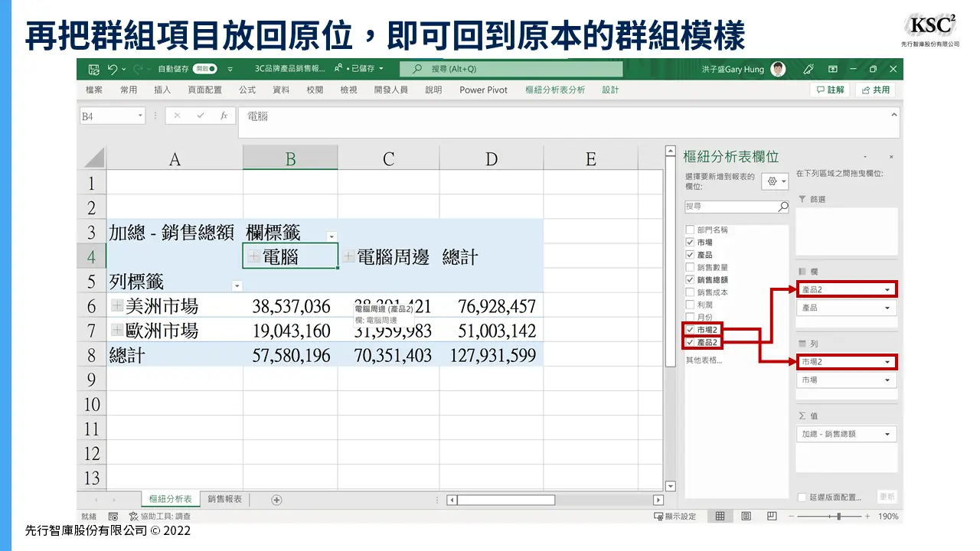Click the Select All corner triangle
The width and height of the screenshot is (980, 551).
coord(93,158)
